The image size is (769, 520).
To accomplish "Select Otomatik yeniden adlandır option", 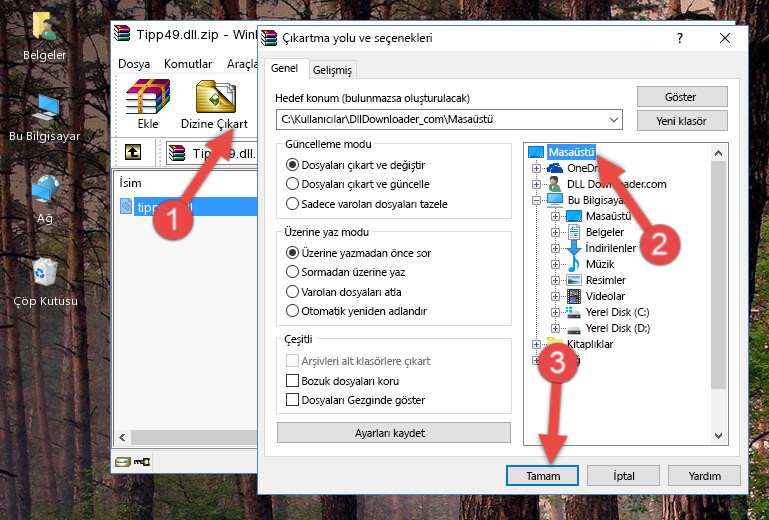I will click(x=357, y=311).
